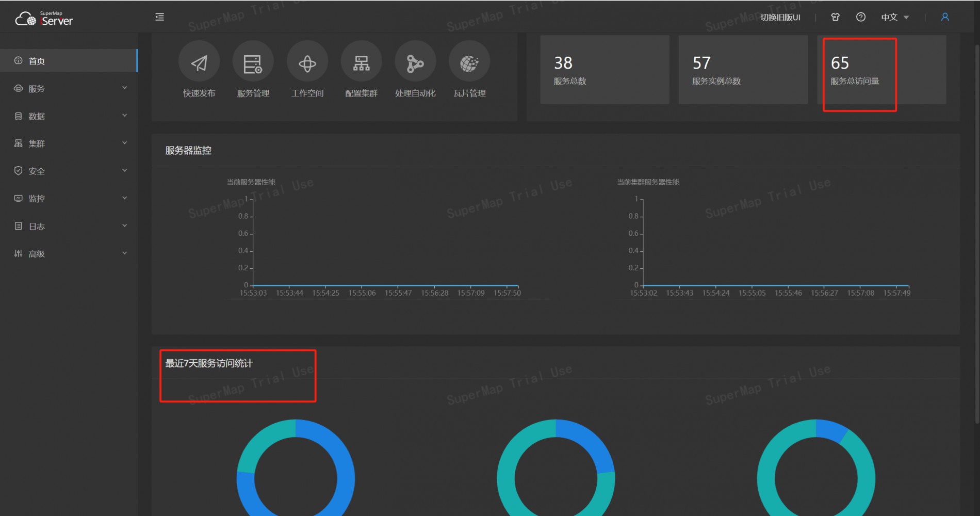Click the 15:57:49 time label on the cluster chart
This screenshot has height=516, width=980.
(x=897, y=293)
